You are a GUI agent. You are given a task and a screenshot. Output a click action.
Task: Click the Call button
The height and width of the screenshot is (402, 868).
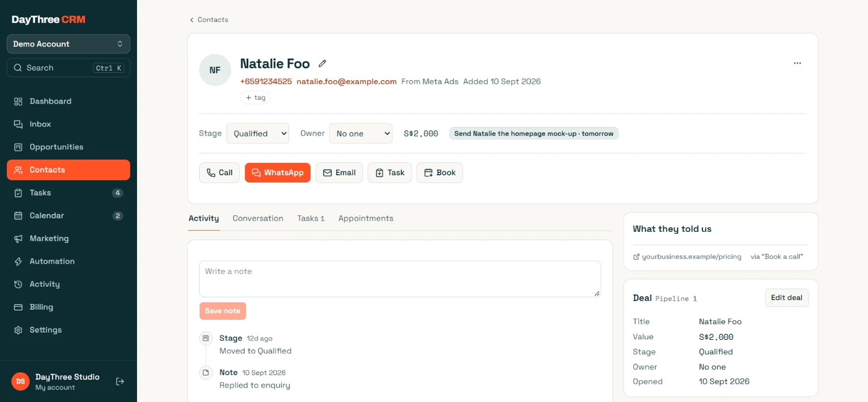click(219, 172)
